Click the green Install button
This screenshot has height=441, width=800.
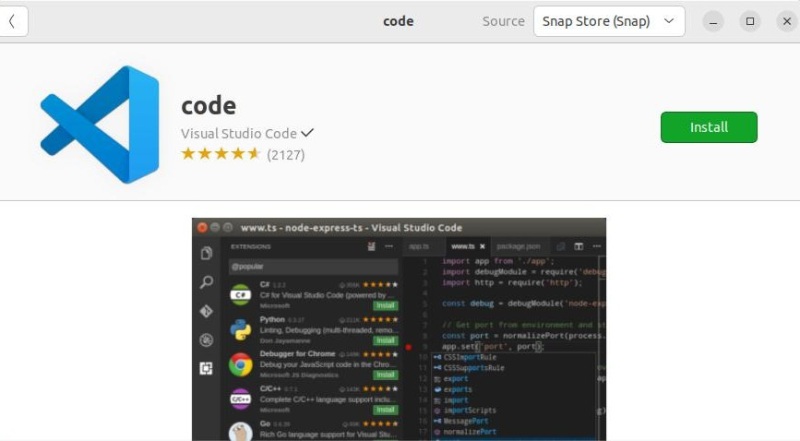point(709,127)
